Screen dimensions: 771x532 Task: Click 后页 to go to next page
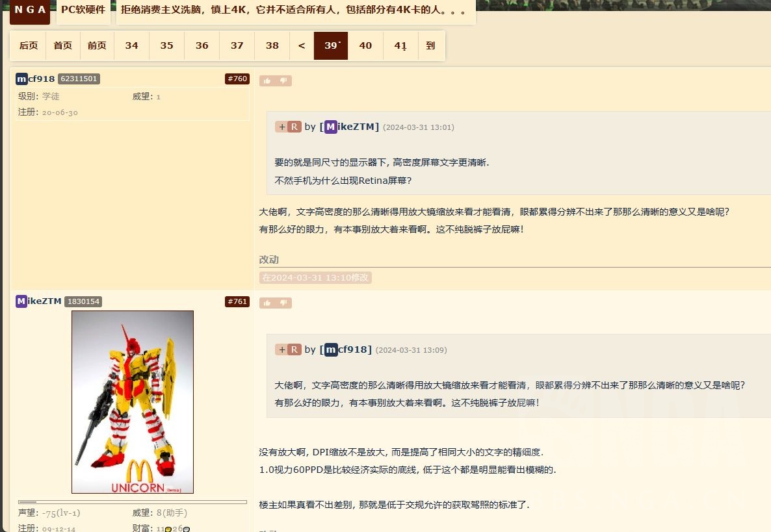[28, 45]
